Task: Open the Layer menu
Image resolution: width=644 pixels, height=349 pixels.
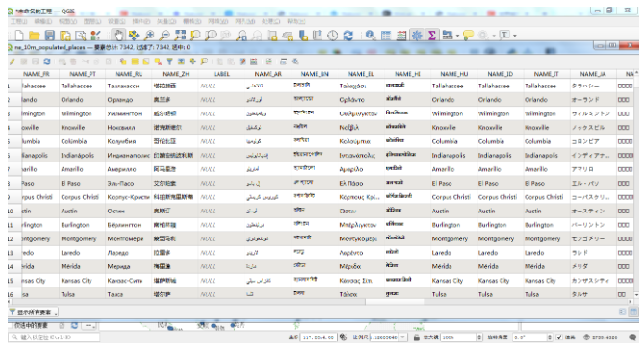Action: point(92,21)
